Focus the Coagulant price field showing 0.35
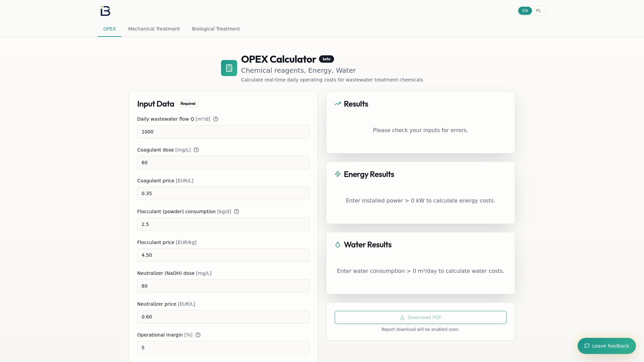 [x=223, y=193]
